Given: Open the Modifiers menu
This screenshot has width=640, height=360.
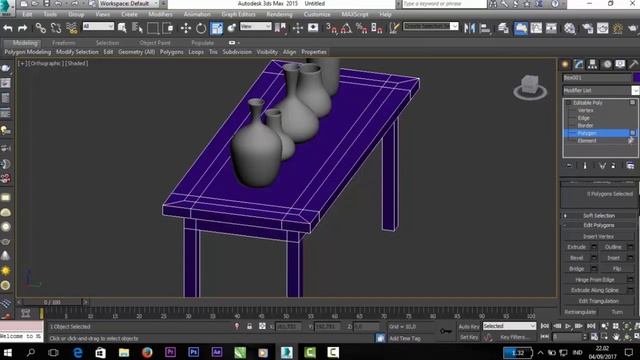Looking at the screenshot, I should [x=160, y=14].
